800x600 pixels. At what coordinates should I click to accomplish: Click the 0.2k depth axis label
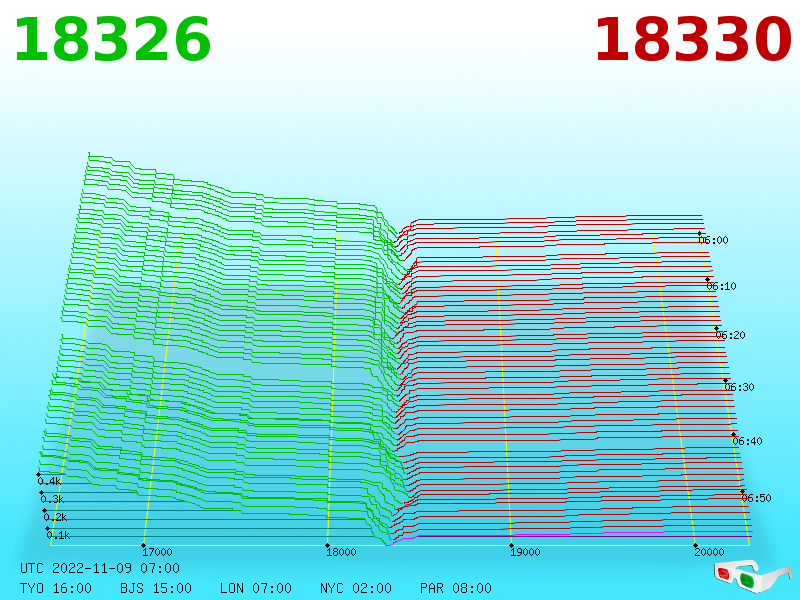point(55,517)
